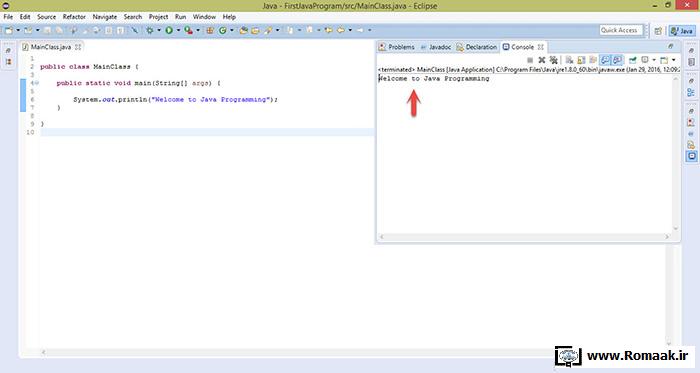Open the Project menu
Viewport: 700px width, 373px height.
pos(158,17)
